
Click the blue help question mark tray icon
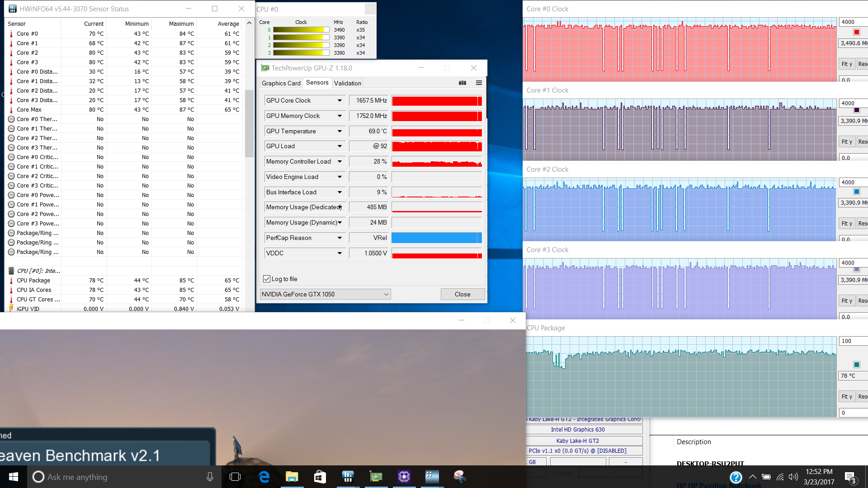coord(736,477)
